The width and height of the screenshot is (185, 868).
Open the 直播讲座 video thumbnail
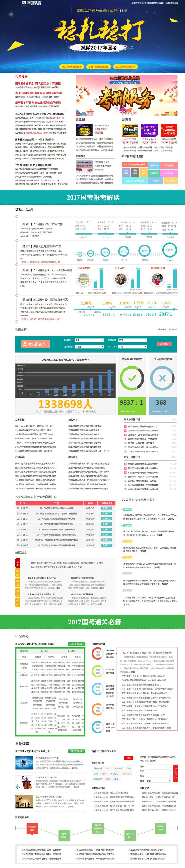pos(84,130)
